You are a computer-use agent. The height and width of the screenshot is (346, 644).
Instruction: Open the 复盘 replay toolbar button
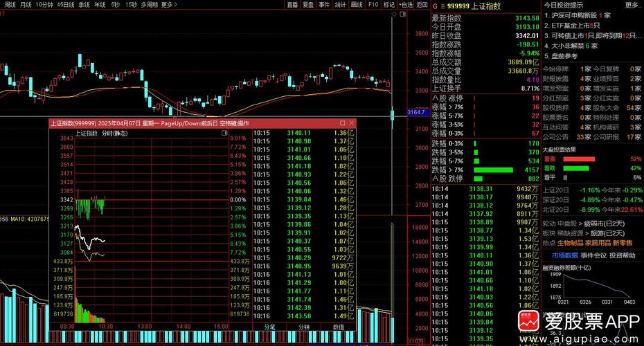point(308,4)
